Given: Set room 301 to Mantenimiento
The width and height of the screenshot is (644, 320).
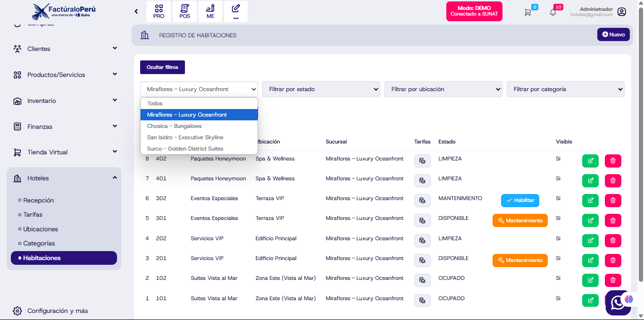Looking at the screenshot, I should (519, 220).
